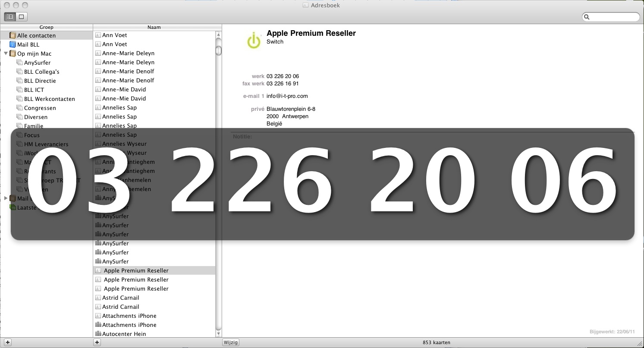The width and height of the screenshot is (644, 348).
Task: Add a new group with plus button
Action: 8,342
